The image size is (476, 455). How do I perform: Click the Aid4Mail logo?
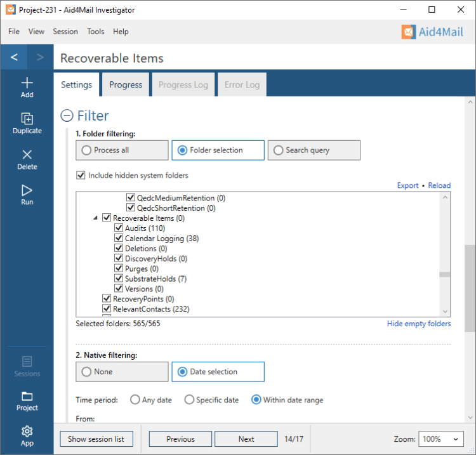pyautogui.click(x=432, y=32)
